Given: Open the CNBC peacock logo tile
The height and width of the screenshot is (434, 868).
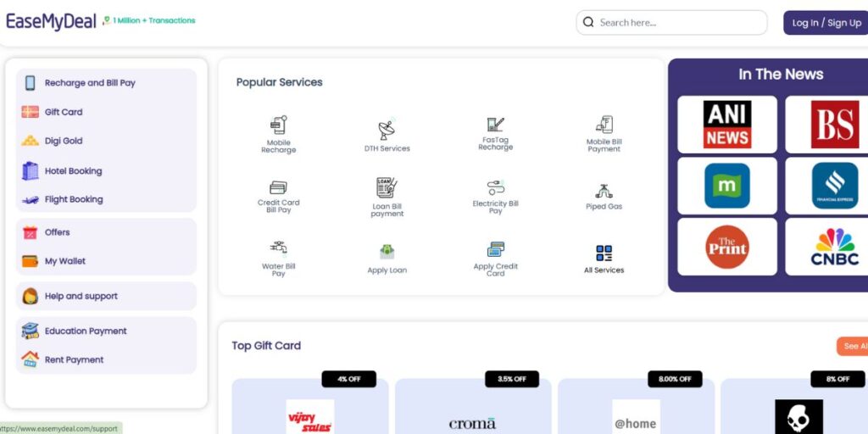Looking at the screenshot, I should [826, 247].
